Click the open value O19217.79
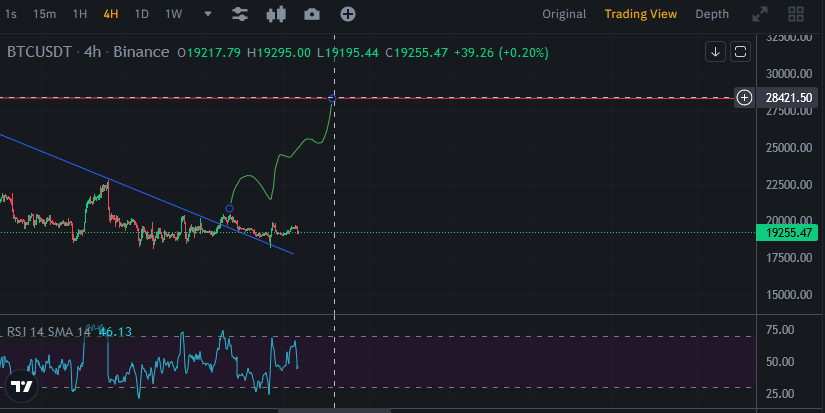 pyautogui.click(x=209, y=53)
